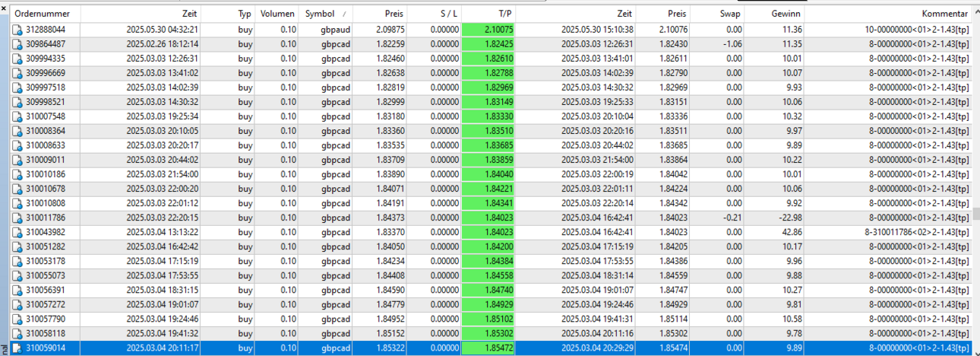The image size is (980, 356).
Task: Click the order icon for 310056391
Action: (x=18, y=290)
